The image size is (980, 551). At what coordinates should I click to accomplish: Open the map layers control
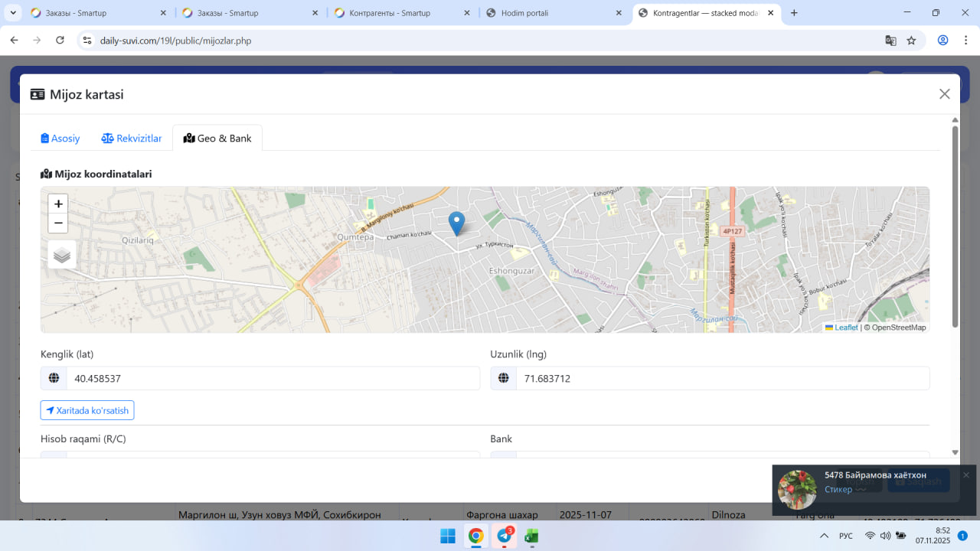[x=62, y=255]
